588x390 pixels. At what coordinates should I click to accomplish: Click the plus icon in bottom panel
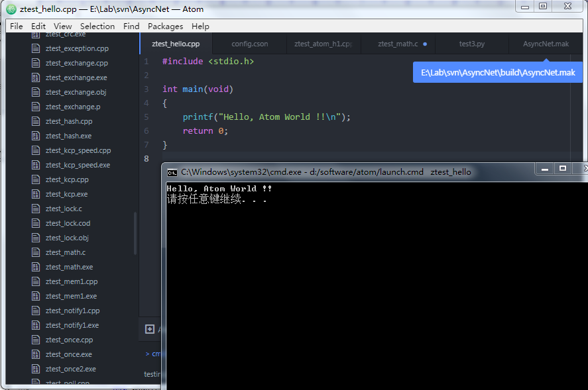pos(150,329)
